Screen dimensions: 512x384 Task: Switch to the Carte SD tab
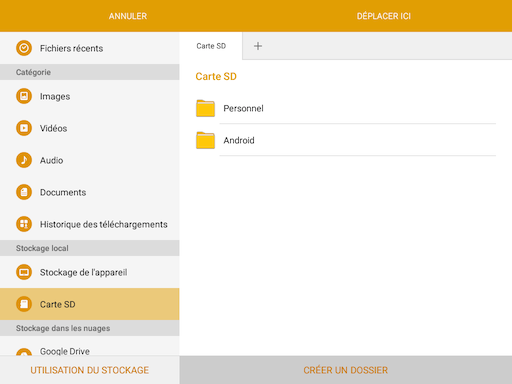[211, 46]
